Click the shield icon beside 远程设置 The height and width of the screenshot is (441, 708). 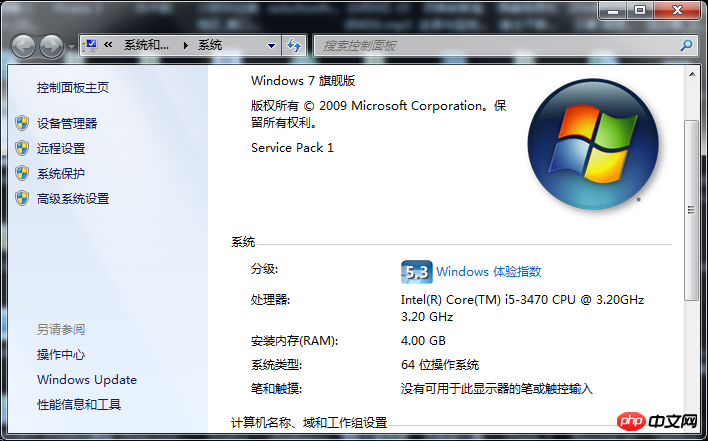tap(22, 148)
